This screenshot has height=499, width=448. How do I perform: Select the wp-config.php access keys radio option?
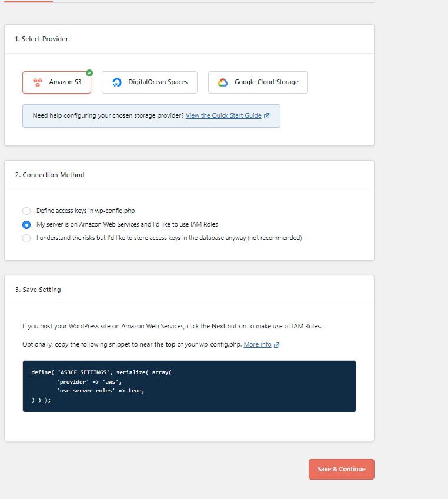[x=26, y=211]
